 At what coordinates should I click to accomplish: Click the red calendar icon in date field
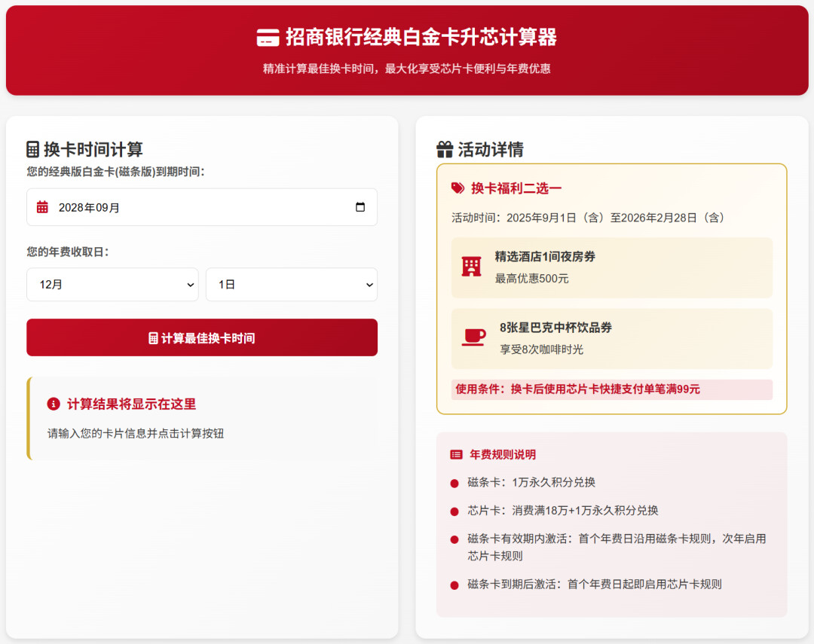42,207
